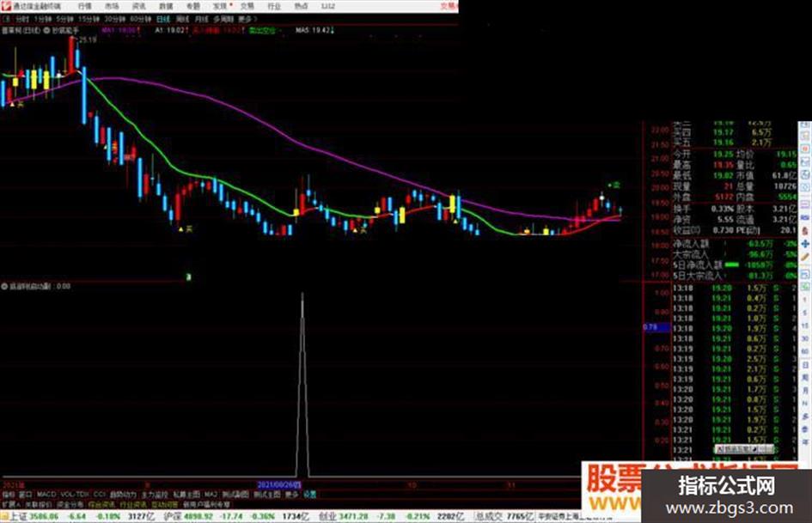The height and width of the screenshot is (523, 812).
Task: Expand 更多 indicator tabs at bottom
Action: (292, 495)
